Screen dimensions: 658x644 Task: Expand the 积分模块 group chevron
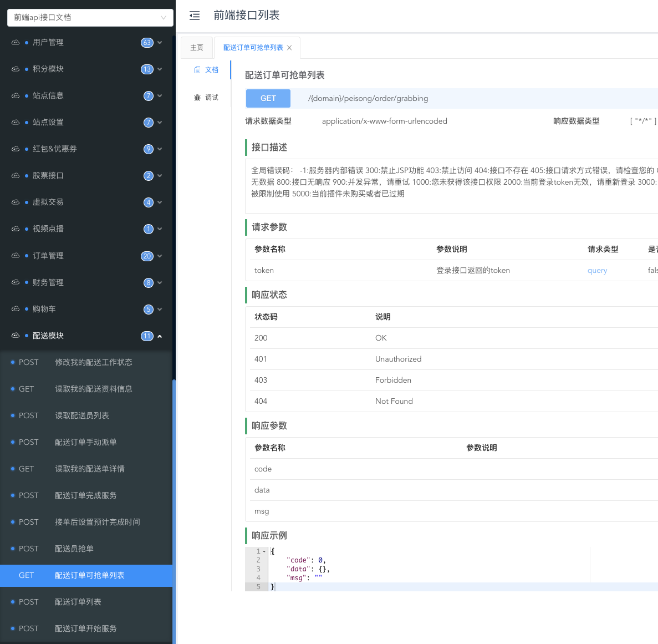[160, 69]
